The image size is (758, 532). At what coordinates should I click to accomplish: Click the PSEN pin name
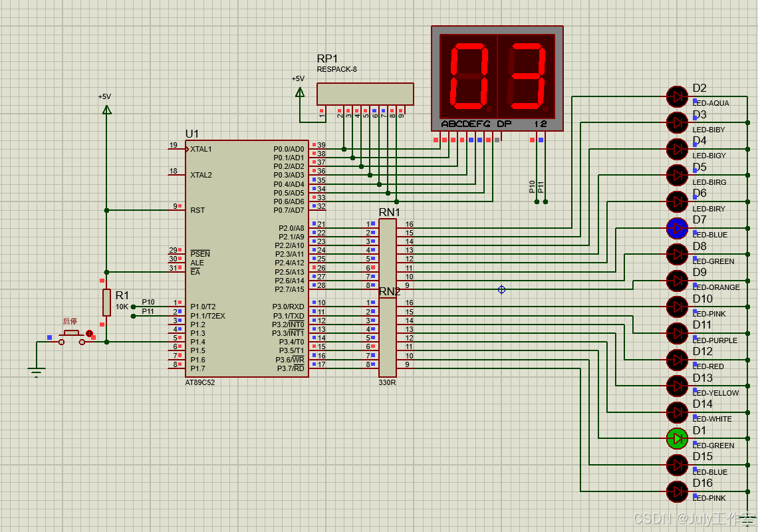click(200, 254)
